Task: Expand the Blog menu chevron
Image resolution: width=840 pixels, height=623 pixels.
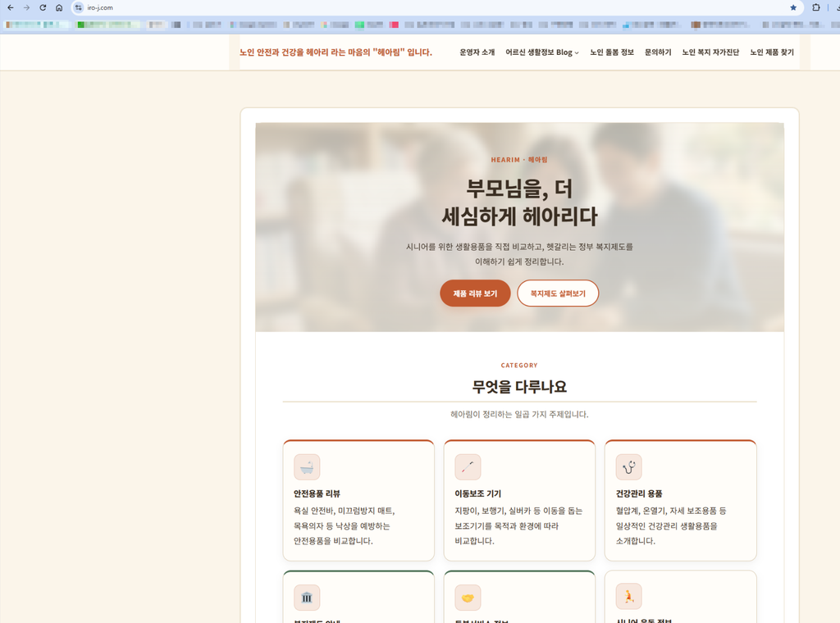Action: click(577, 53)
